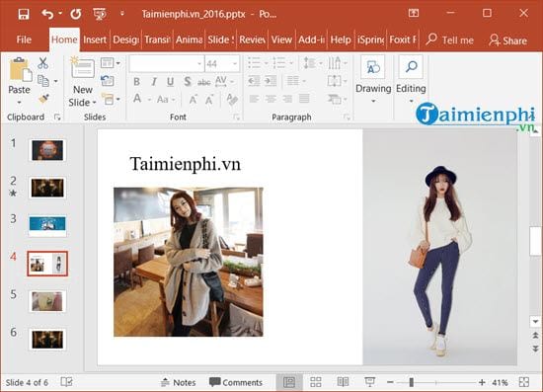The height and width of the screenshot is (392, 543).
Task: Click the Paste button
Action: pyautogui.click(x=20, y=81)
